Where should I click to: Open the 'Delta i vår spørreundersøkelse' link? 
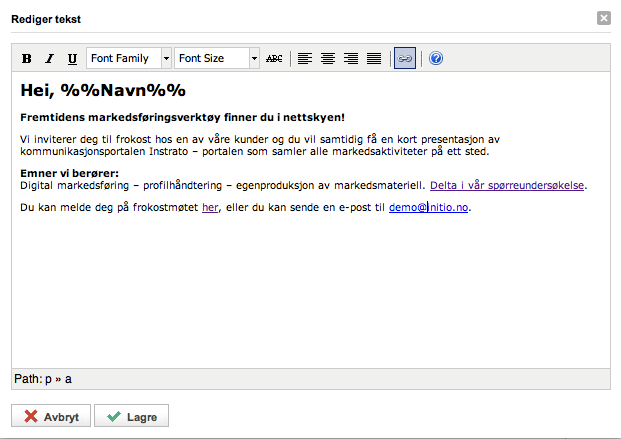(x=507, y=185)
